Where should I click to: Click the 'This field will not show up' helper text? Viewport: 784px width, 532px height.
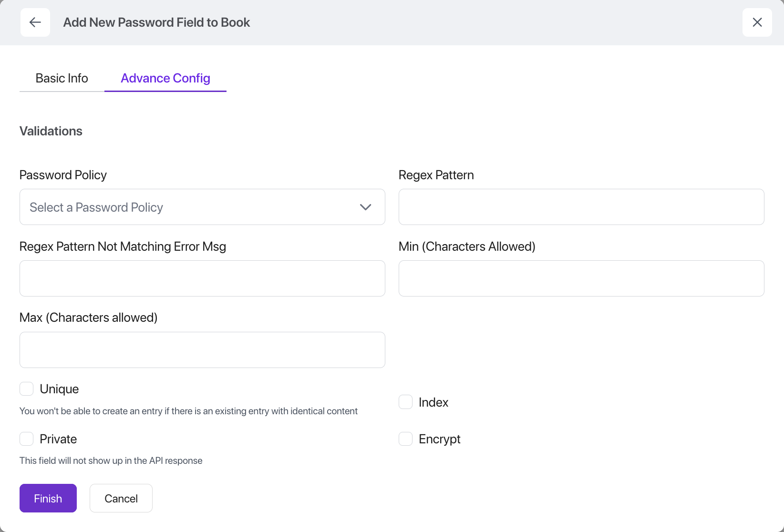[111, 460]
